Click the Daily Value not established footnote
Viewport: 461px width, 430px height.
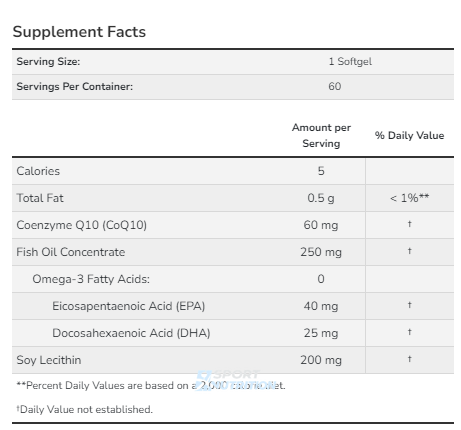pos(84,409)
